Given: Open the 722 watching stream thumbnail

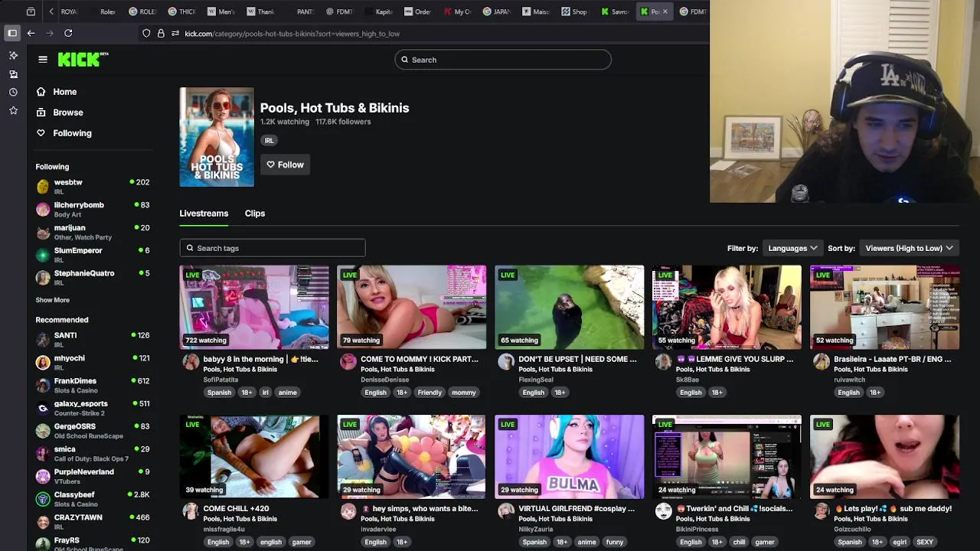Looking at the screenshot, I should coord(254,307).
